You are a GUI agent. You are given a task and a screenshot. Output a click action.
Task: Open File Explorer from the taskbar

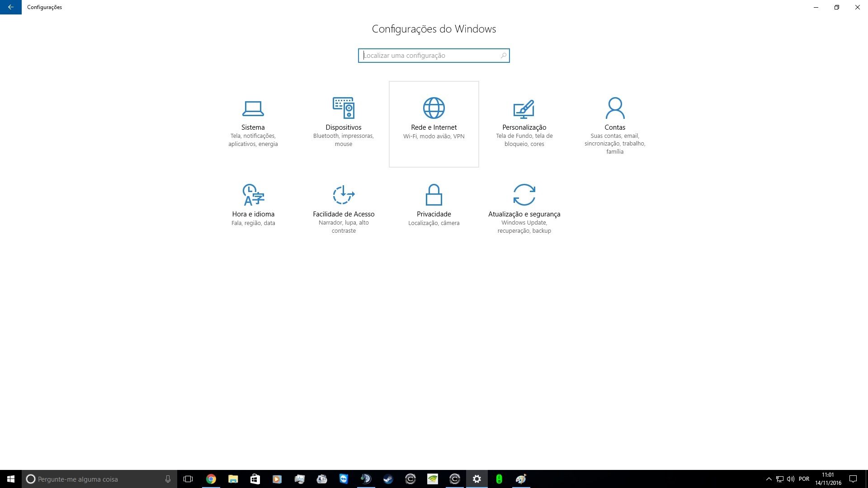point(233,479)
